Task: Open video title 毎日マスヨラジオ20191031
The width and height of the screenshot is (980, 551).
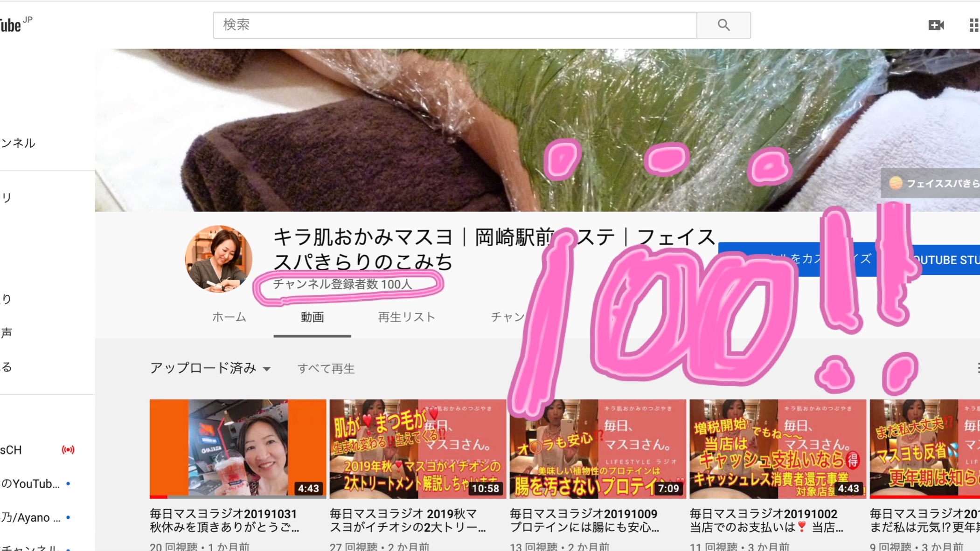Action: tap(224, 520)
